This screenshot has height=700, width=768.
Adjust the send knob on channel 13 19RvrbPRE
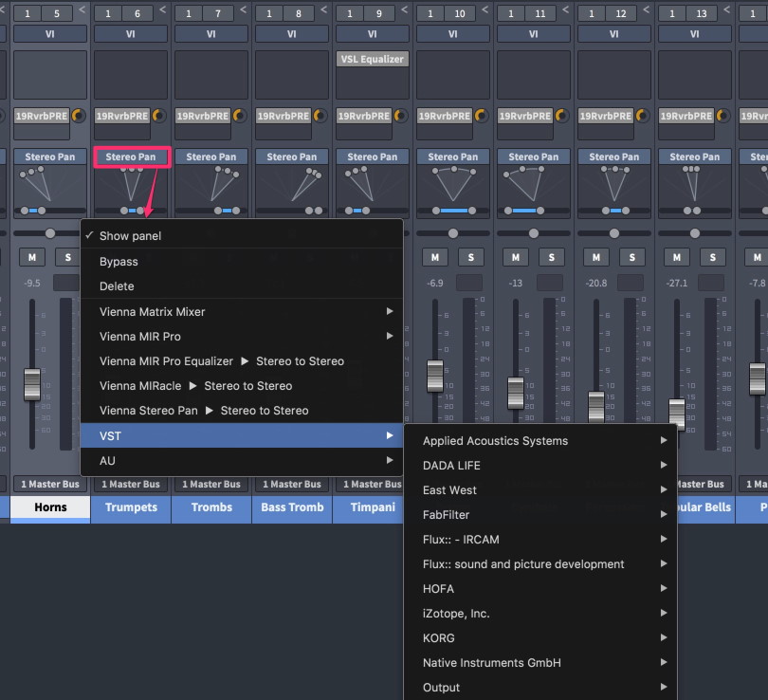pos(722,116)
